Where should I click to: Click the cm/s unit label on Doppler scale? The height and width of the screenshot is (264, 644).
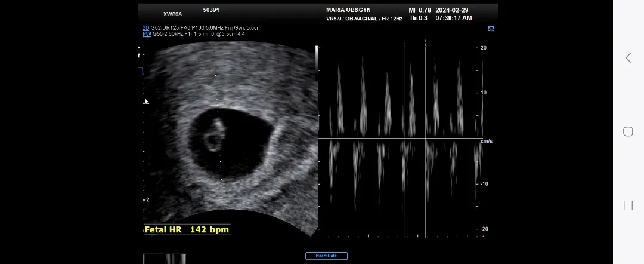(x=487, y=141)
